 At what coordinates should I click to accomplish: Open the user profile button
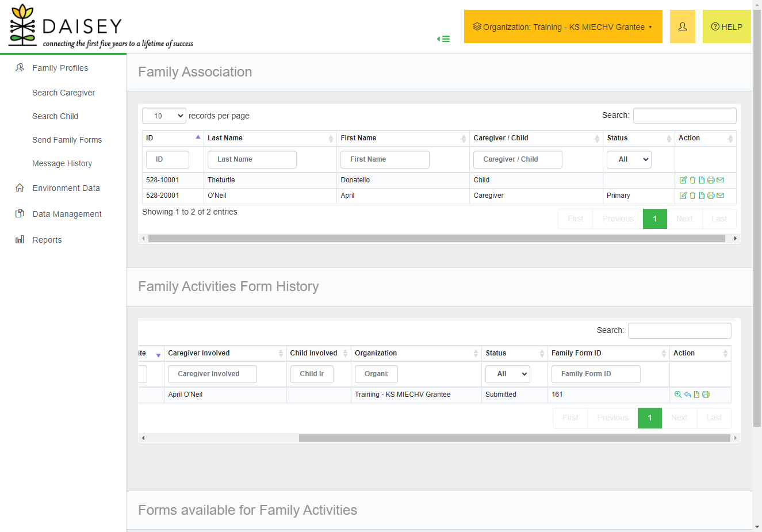[x=683, y=26]
